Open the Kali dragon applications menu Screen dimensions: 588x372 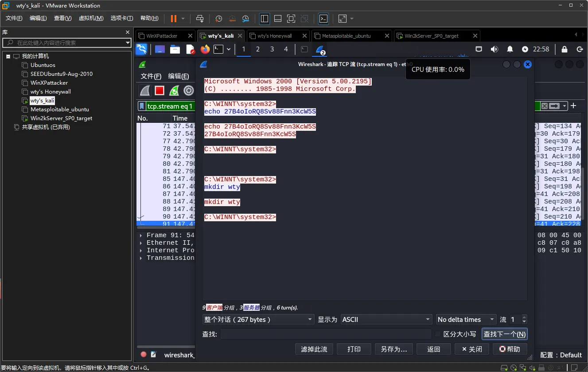pos(141,49)
